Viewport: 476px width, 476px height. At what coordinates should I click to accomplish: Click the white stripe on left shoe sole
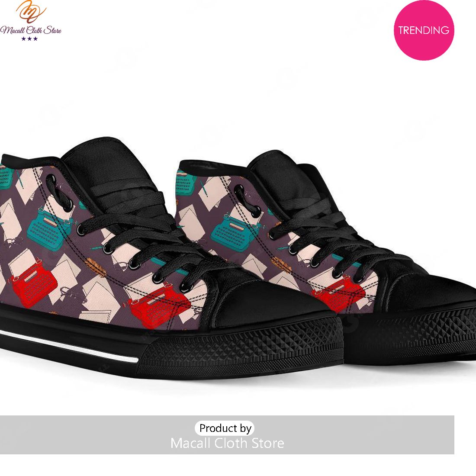69,347
